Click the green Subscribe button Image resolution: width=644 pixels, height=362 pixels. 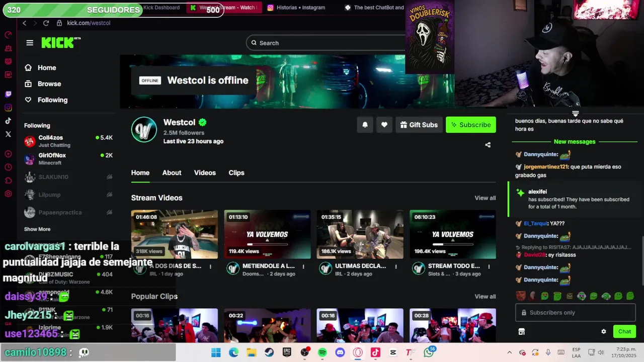point(471,125)
